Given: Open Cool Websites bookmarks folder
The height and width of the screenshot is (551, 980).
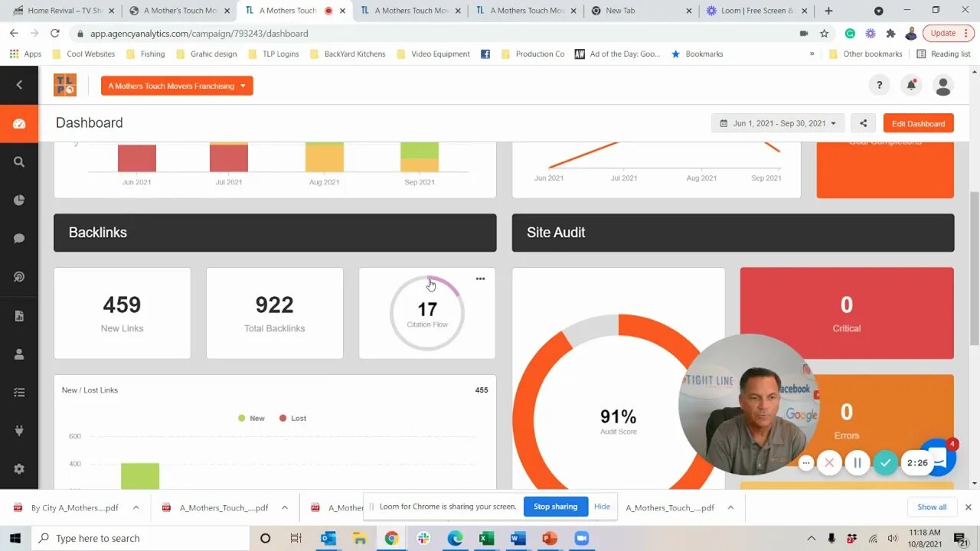Looking at the screenshot, I should coord(83,54).
